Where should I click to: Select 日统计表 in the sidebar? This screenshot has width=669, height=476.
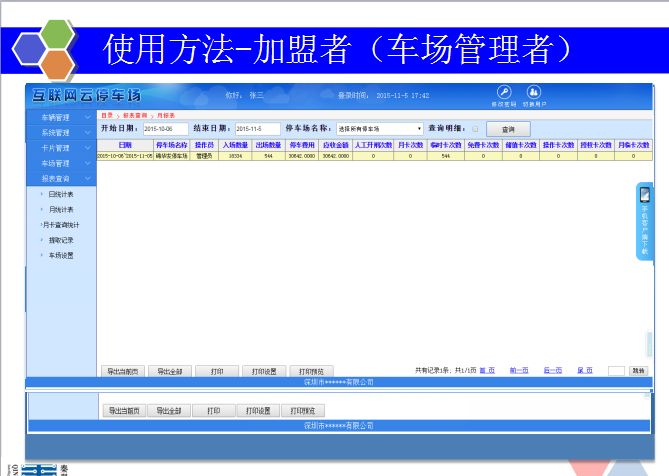point(61,194)
